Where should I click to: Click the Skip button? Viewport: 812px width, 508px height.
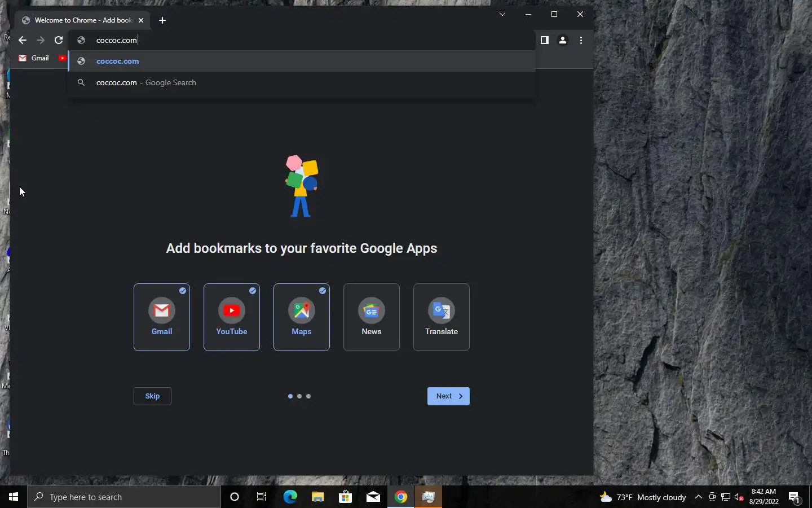[x=152, y=396]
